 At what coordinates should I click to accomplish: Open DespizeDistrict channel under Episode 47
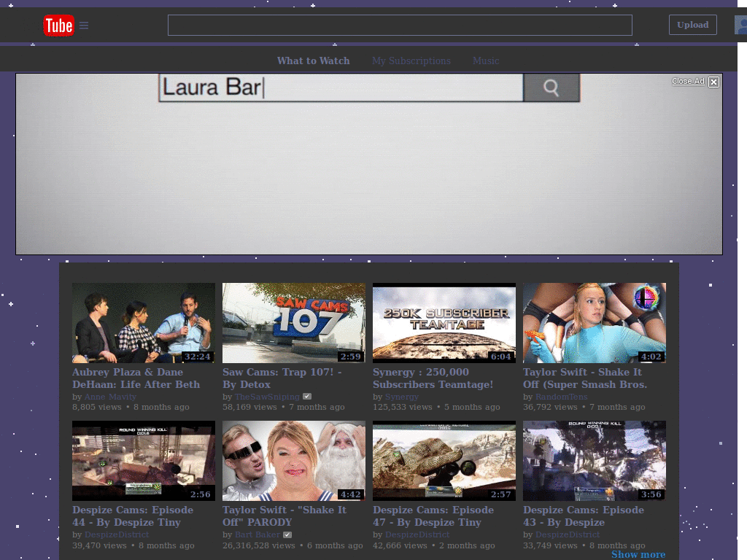coord(417,534)
